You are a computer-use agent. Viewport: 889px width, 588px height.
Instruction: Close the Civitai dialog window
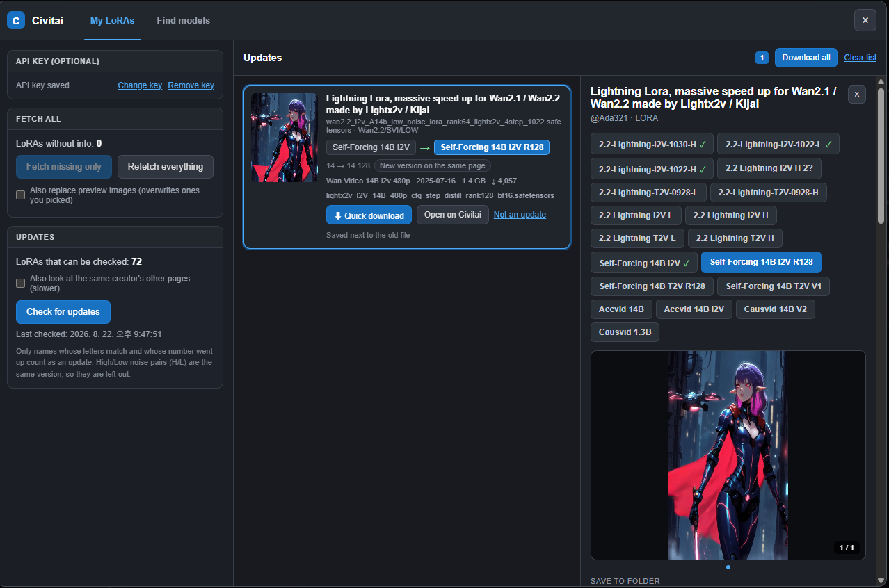865,20
